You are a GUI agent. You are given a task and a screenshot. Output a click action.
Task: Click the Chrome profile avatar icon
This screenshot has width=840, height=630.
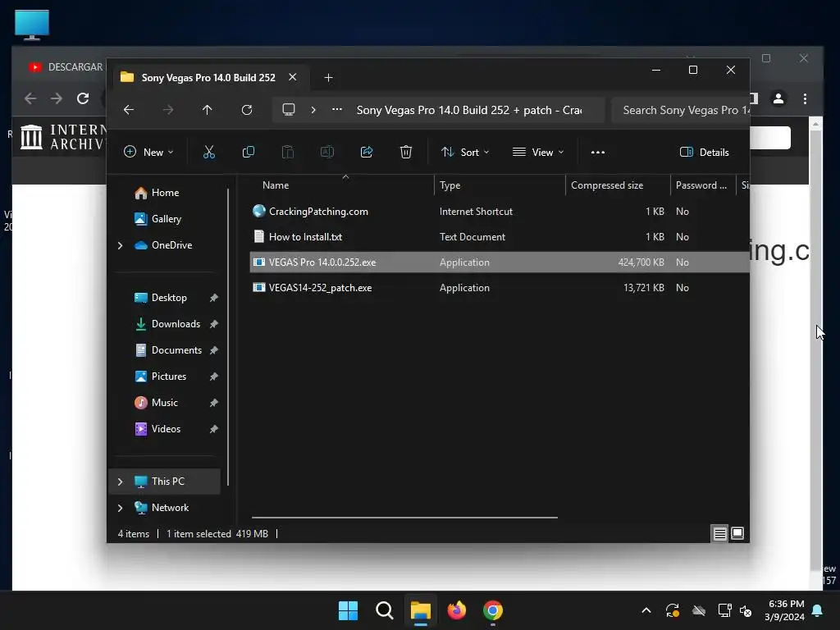(778, 98)
